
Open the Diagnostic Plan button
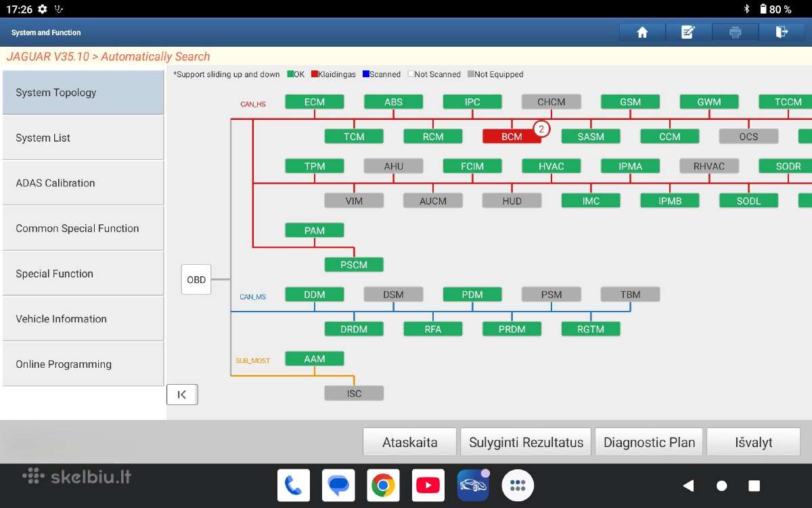[x=649, y=442]
